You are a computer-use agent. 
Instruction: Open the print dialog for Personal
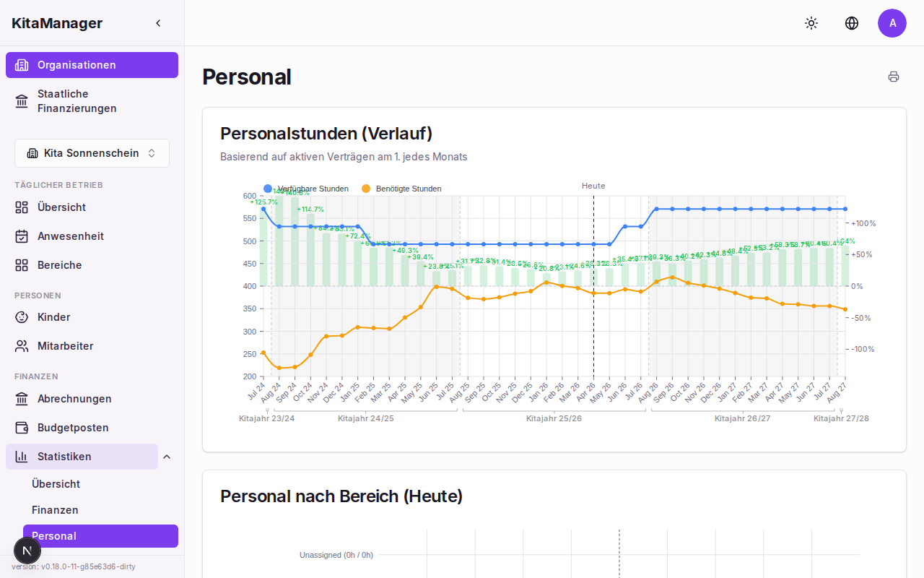click(894, 76)
